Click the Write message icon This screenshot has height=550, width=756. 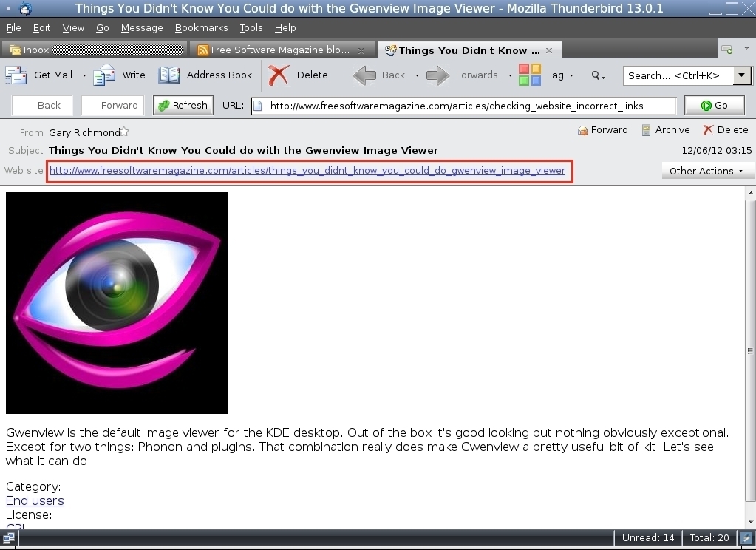[104, 75]
